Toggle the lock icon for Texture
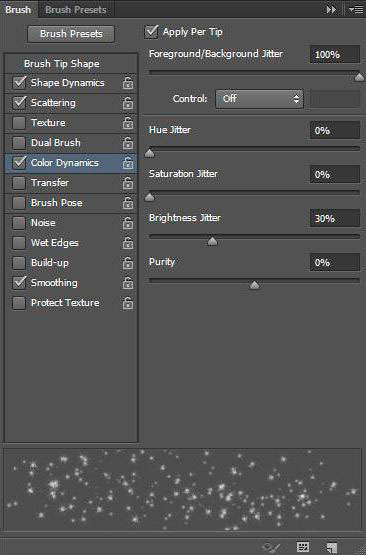366x555 pixels. [x=128, y=123]
